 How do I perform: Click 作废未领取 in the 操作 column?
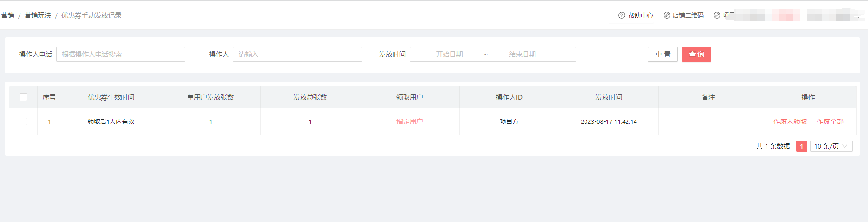(789, 121)
